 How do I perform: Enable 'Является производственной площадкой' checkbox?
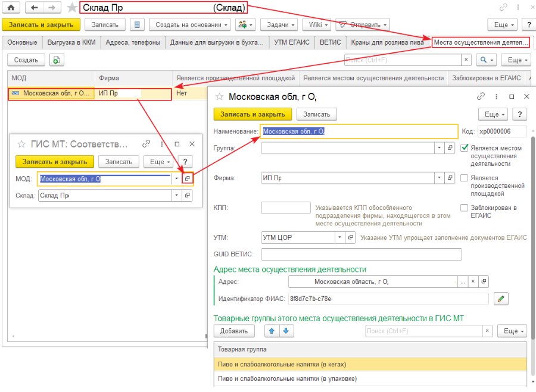click(464, 178)
